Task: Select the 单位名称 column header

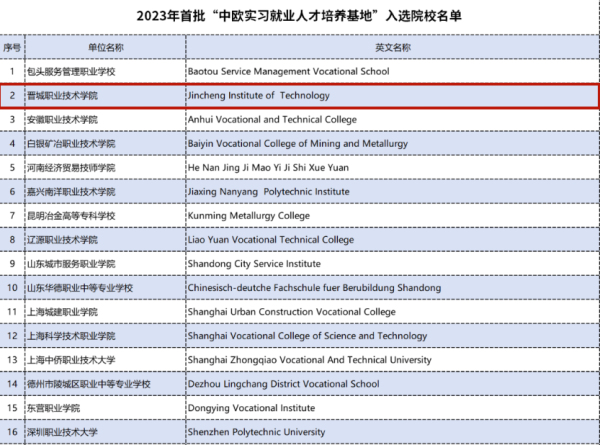Action: (106, 47)
